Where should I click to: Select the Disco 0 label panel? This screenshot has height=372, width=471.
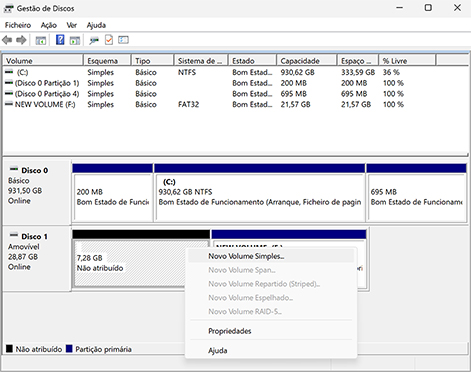(37, 192)
